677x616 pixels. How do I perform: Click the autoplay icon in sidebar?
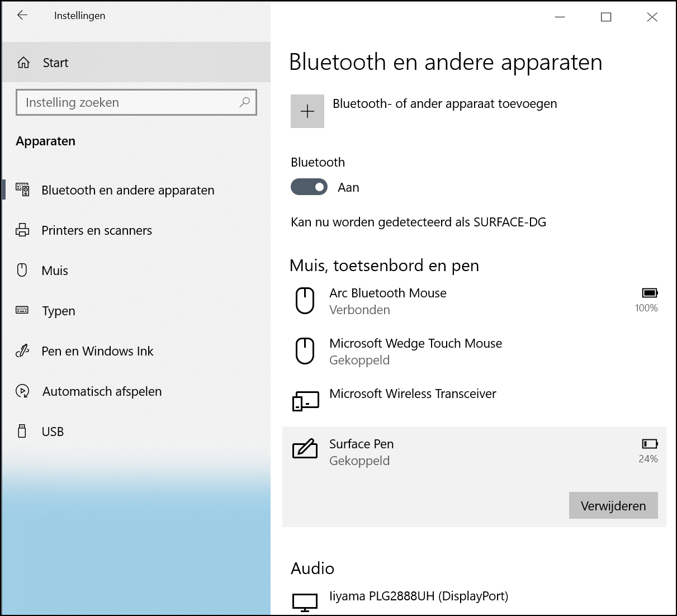pyautogui.click(x=22, y=391)
